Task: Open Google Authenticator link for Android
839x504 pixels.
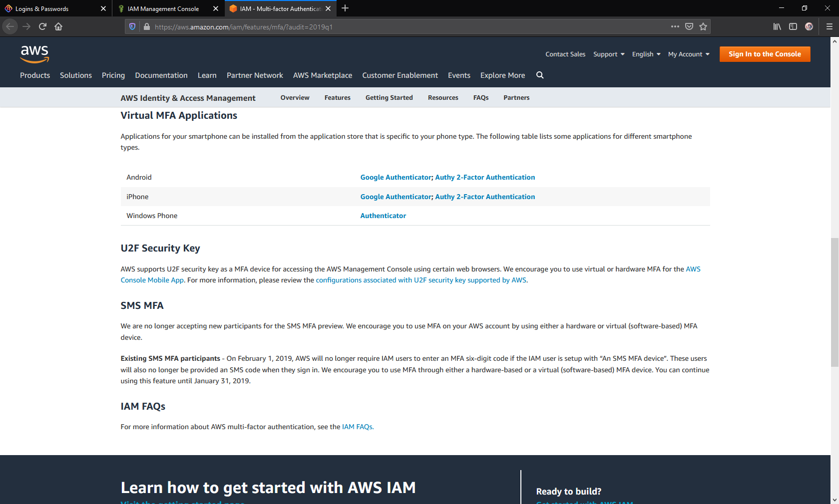Action: pyautogui.click(x=396, y=177)
